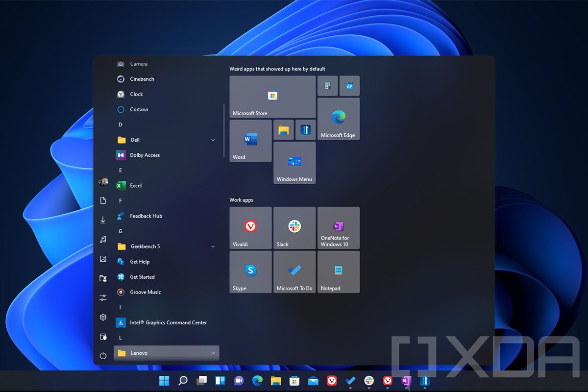Screen dimensions: 588x392
Task: Open the Microsoft Store tile
Action: [272, 97]
